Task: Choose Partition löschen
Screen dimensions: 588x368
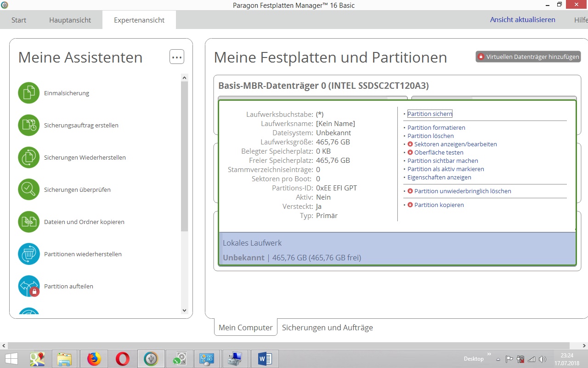Action: click(430, 136)
